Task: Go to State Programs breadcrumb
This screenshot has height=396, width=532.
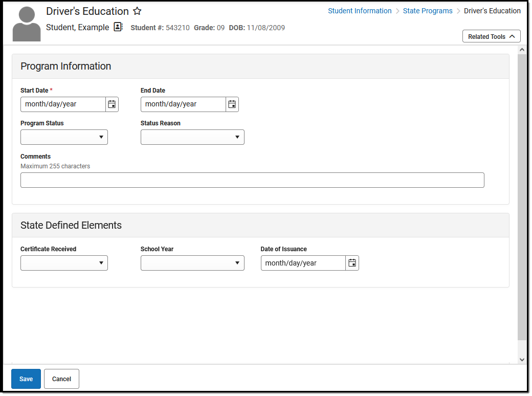Action: (x=428, y=11)
